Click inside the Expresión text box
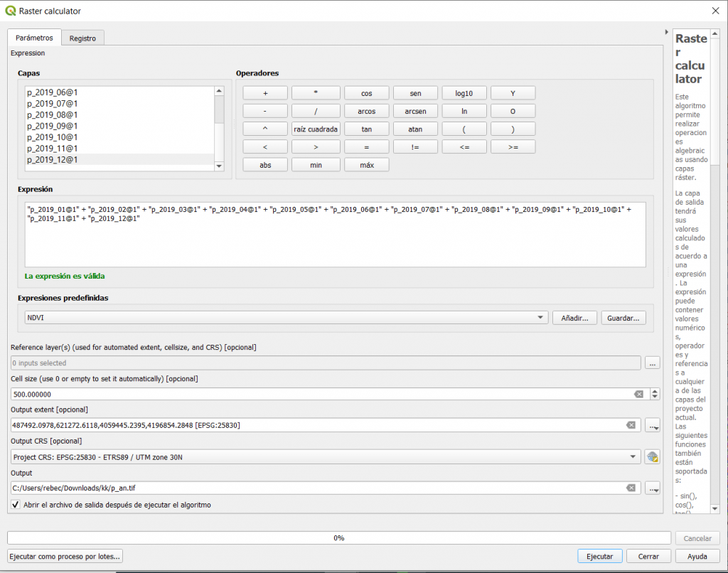 tap(334, 242)
